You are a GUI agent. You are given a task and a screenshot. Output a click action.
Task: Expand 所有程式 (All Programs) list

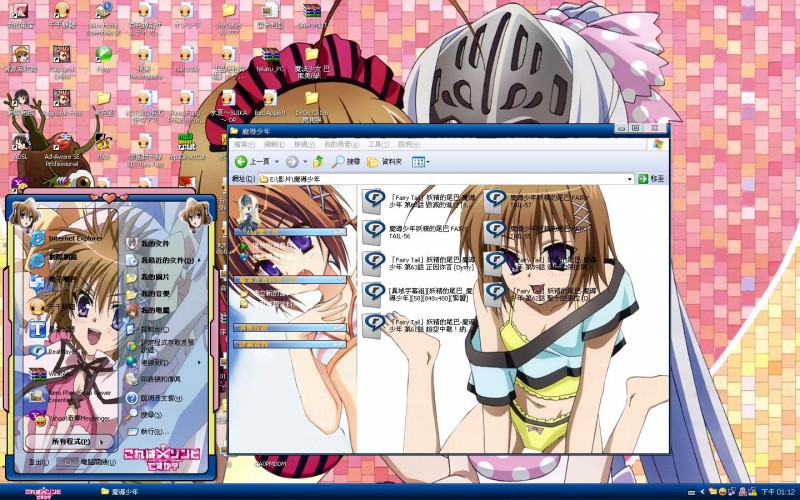[x=71, y=441]
